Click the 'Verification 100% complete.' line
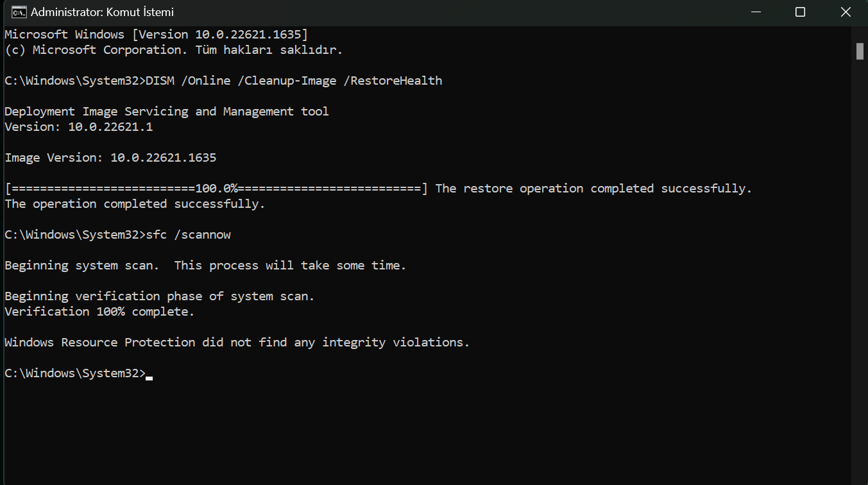The height and width of the screenshot is (485, 868). point(99,312)
